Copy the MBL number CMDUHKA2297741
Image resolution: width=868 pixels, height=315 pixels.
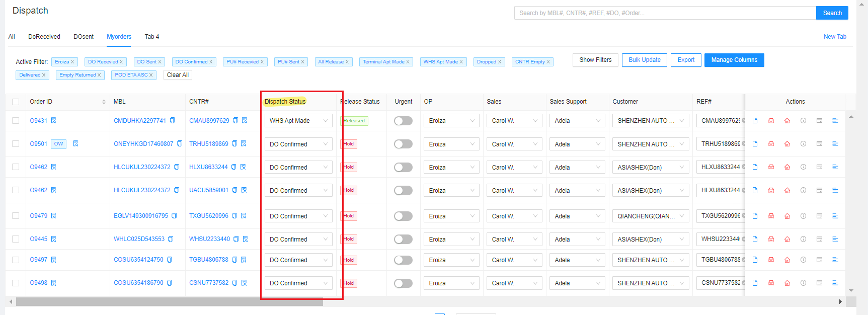coord(173,121)
